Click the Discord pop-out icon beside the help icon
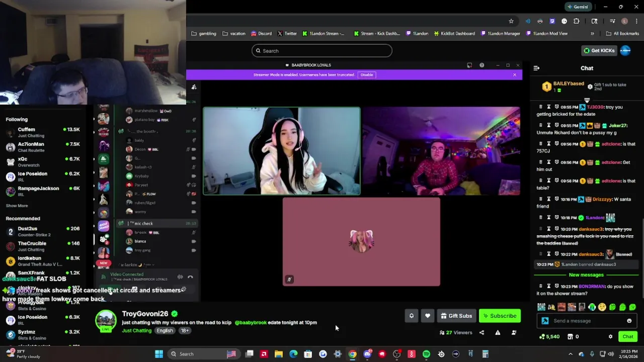The height and width of the screenshot is (362, 644). point(469,65)
